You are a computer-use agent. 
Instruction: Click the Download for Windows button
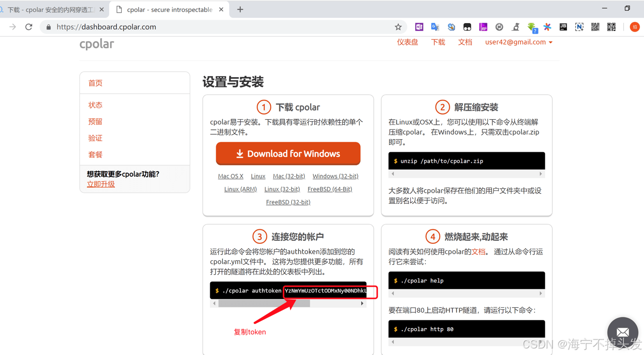click(288, 154)
